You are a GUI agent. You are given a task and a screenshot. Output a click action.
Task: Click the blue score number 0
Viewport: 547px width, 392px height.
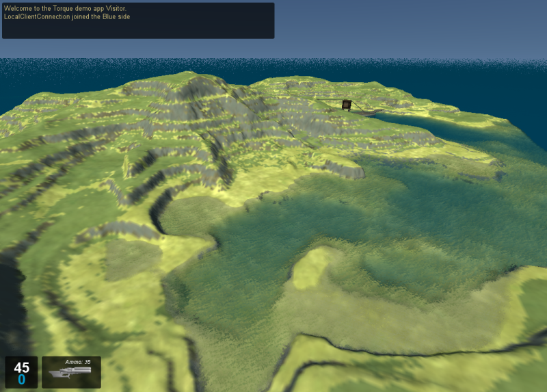click(x=22, y=380)
